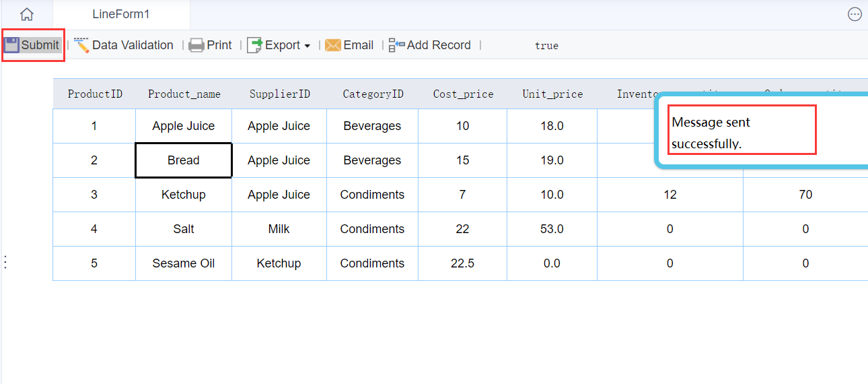Click unit price 19.0
This screenshot has height=384, width=868.
pyautogui.click(x=552, y=160)
